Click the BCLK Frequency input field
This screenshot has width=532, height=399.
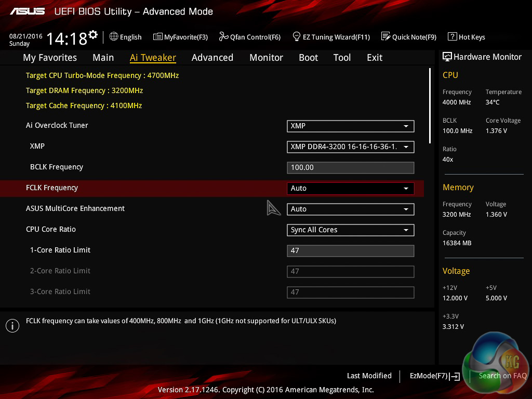click(351, 168)
